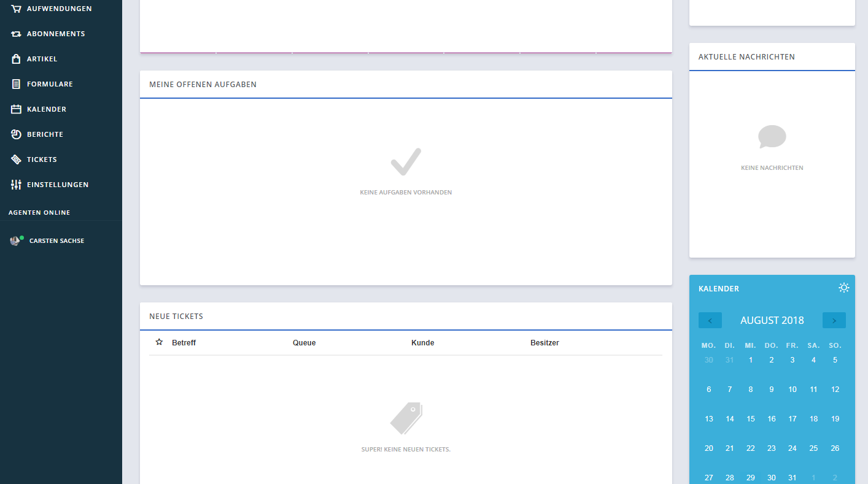The width and height of the screenshot is (868, 484).
Task: Go to previous month in calendar
Action: tap(710, 320)
